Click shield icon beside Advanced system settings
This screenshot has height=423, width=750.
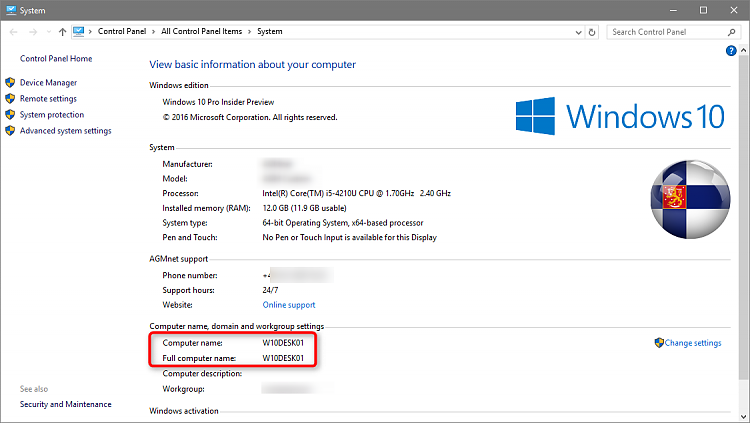tap(10, 130)
